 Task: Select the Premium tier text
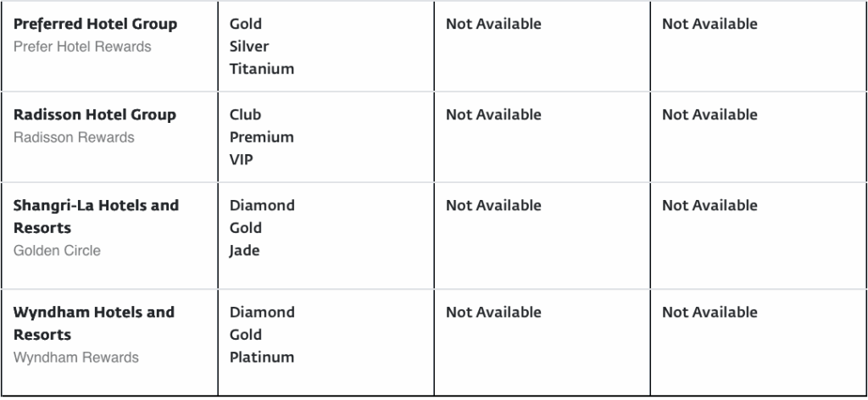(262, 136)
